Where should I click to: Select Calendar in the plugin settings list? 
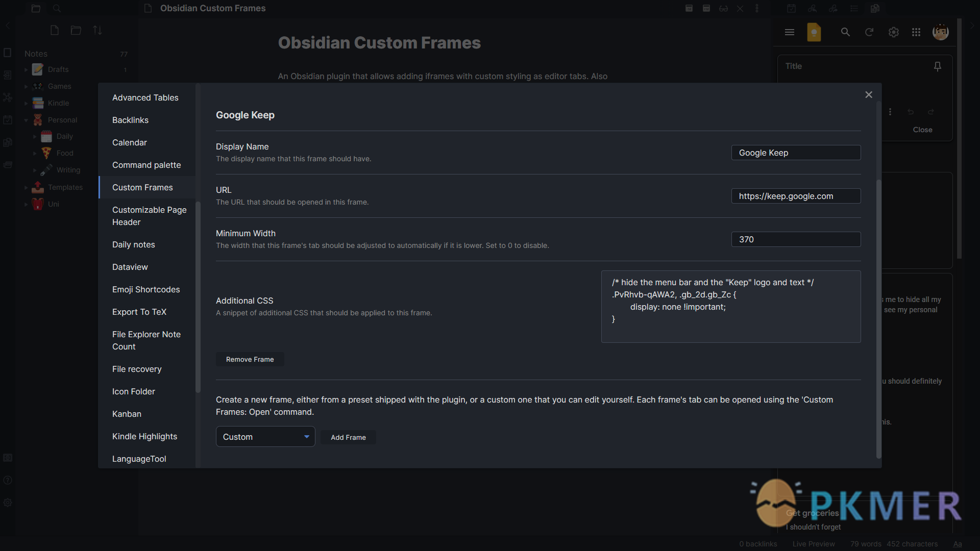pos(129,142)
